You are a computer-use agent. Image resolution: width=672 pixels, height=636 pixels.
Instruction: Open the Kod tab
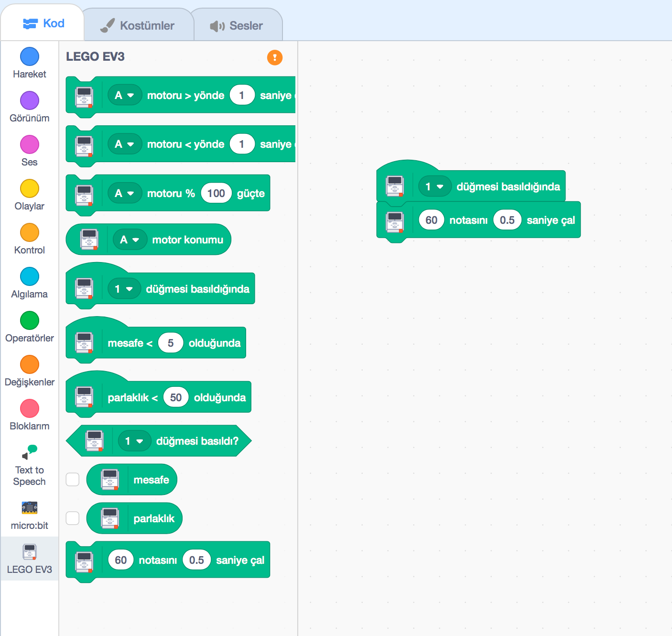pyautogui.click(x=43, y=23)
